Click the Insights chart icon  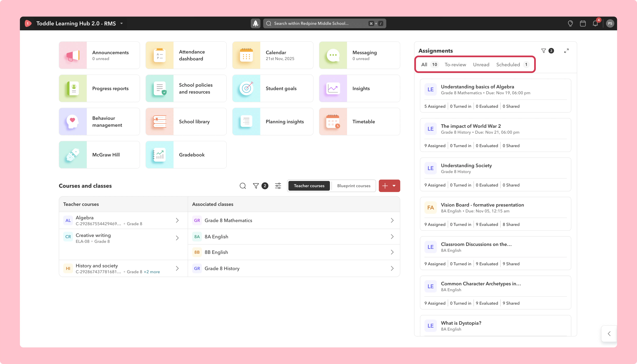(x=333, y=89)
